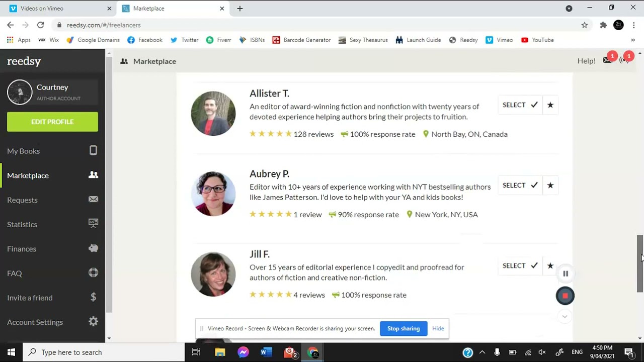Click the green EDIT PROFILE button
Image resolution: width=644 pixels, height=362 pixels.
click(x=52, y=122)
